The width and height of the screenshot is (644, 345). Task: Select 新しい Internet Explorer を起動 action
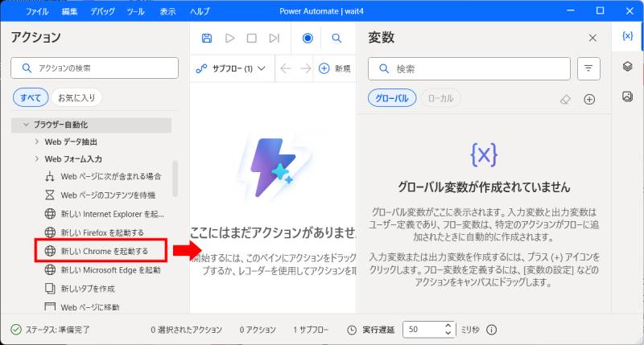pyautogui.click(x=104, y=214)
